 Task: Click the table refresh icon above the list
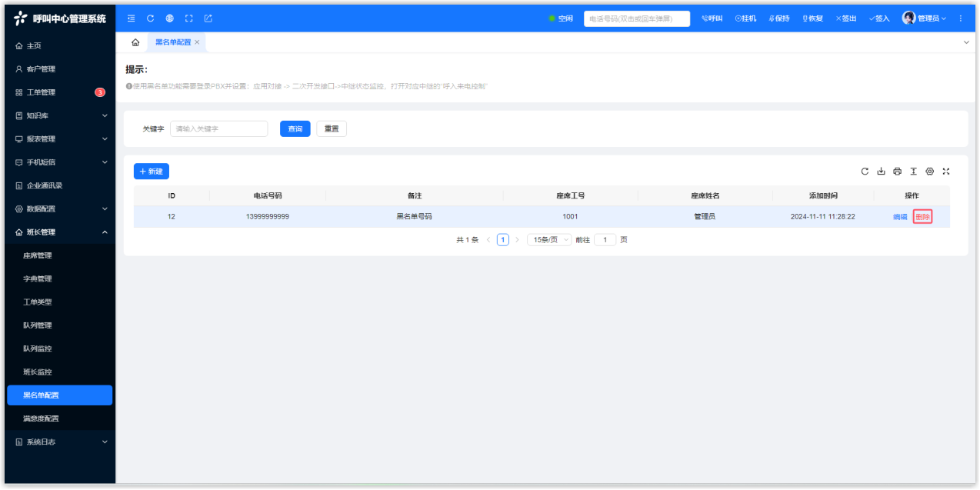pyautogui.click(x=865, y=172)
